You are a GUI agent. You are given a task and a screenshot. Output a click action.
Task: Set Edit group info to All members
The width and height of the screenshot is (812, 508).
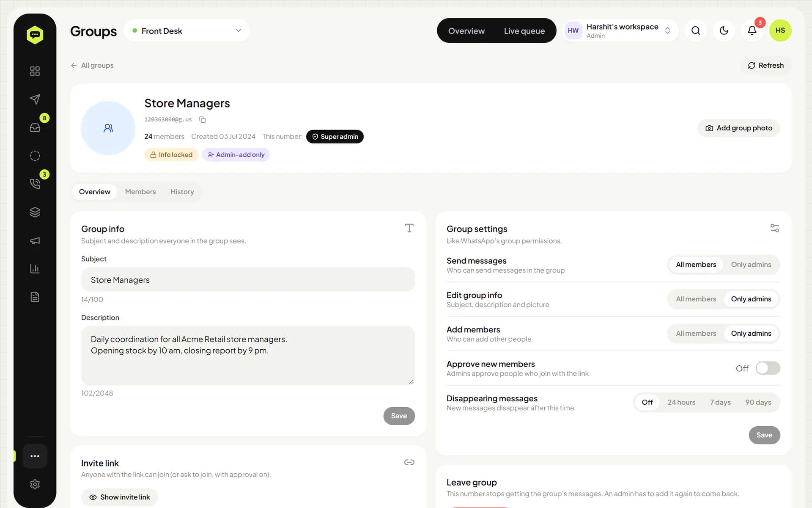[696, 299]
